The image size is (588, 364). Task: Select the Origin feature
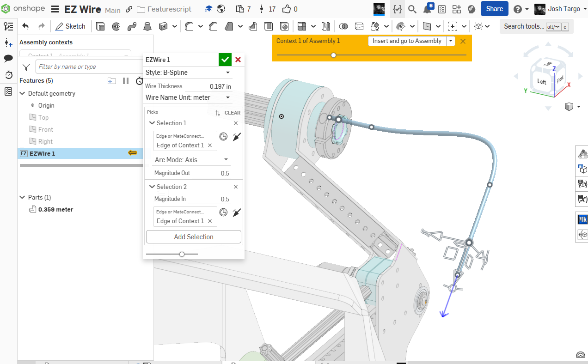pos(46,105)
